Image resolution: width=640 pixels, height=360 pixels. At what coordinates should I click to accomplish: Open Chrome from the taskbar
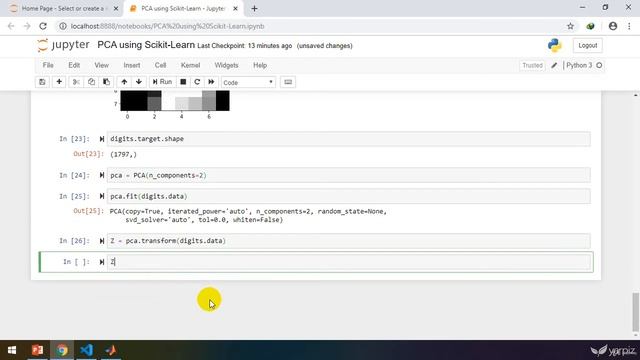[62, 350]
